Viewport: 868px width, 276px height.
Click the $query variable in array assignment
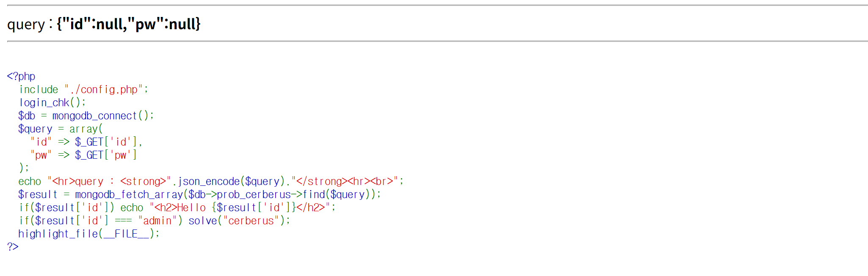click(35, 129)
